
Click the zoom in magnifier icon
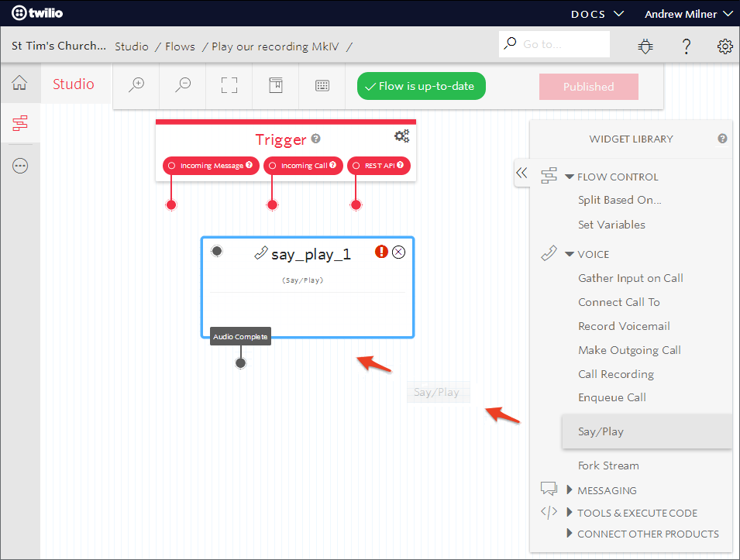click(136, 85)
